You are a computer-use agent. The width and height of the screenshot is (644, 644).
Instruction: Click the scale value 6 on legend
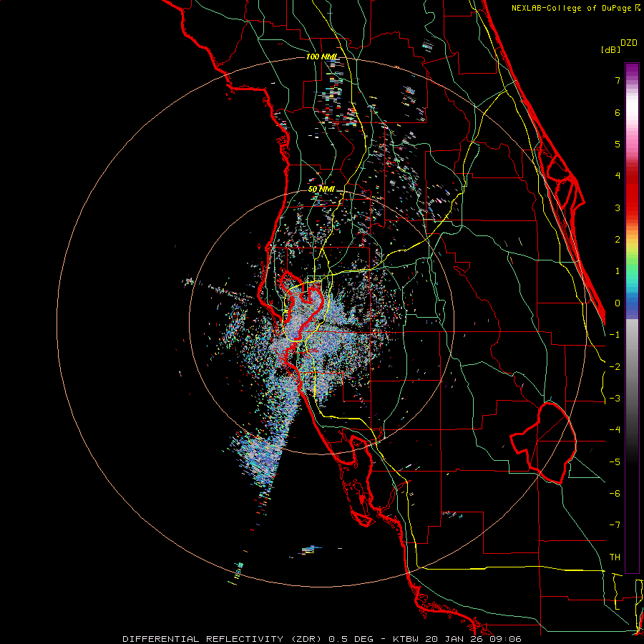[618, 112]
